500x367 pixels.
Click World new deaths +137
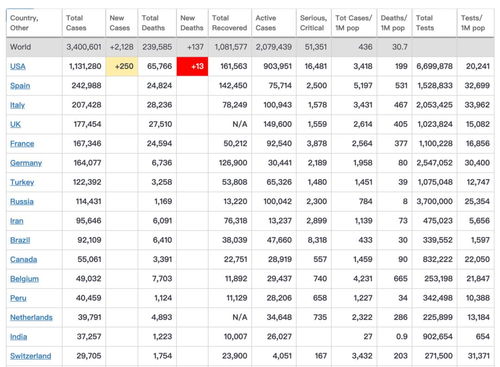click(195, 47)
